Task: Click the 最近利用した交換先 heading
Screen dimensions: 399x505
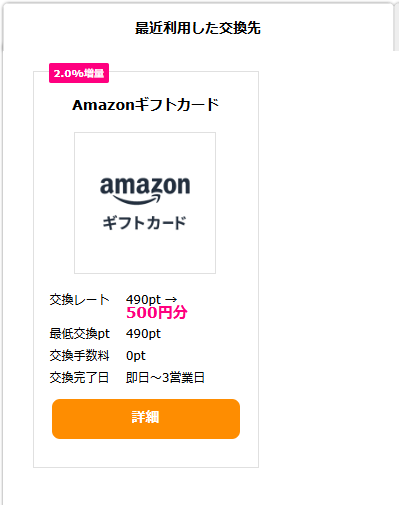Action: coord(198,28)
